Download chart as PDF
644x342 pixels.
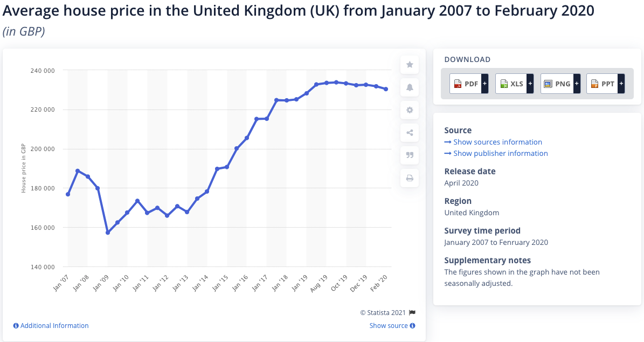(x=465, y=84)
